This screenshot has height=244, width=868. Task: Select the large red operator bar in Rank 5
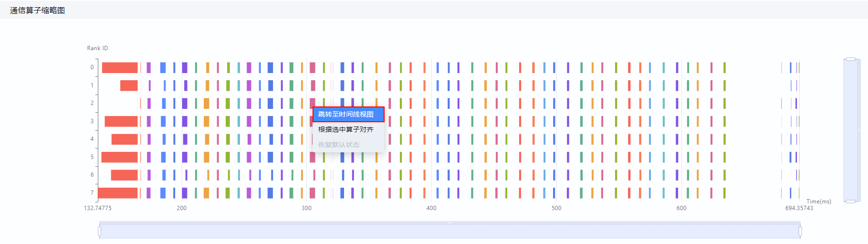(x=120, y=157)
